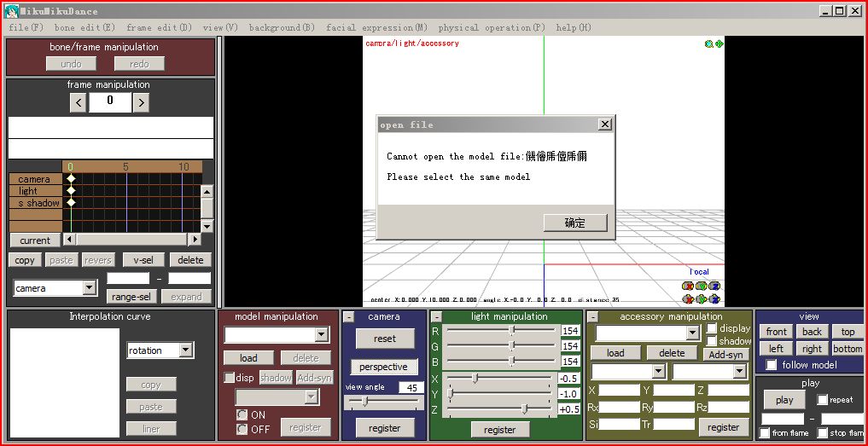Click the MikuMikuDance title bar app icon

[11, 10]
